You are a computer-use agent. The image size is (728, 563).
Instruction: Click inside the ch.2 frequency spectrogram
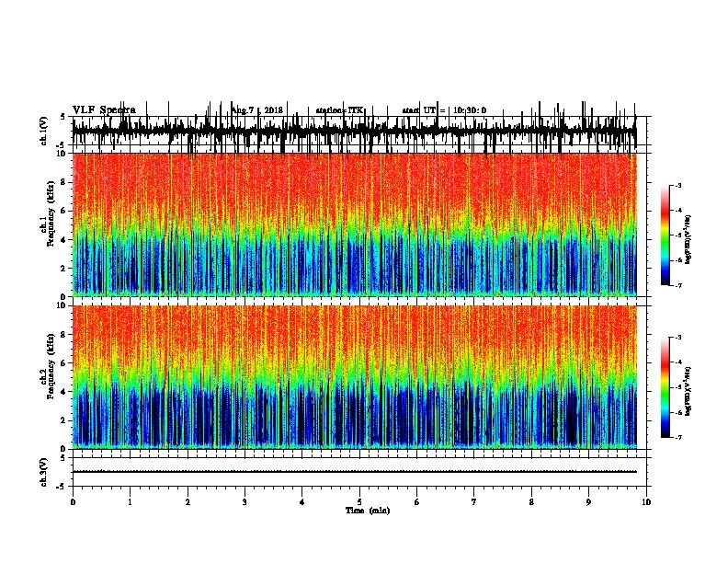coord(355,377)
